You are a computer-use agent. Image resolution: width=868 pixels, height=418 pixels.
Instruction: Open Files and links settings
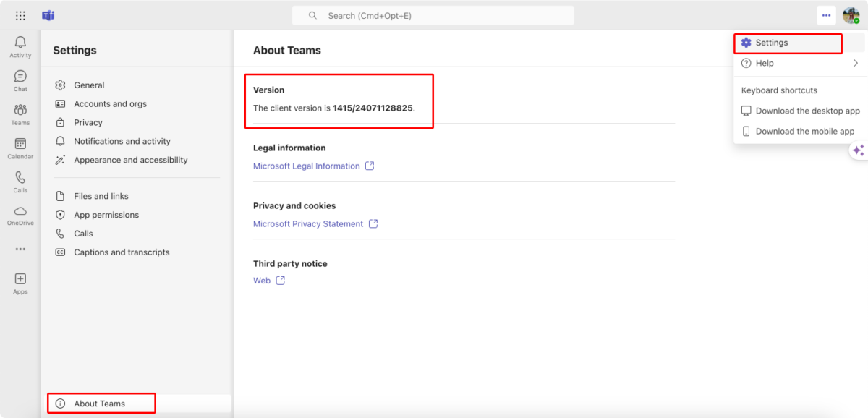[136, 196]
